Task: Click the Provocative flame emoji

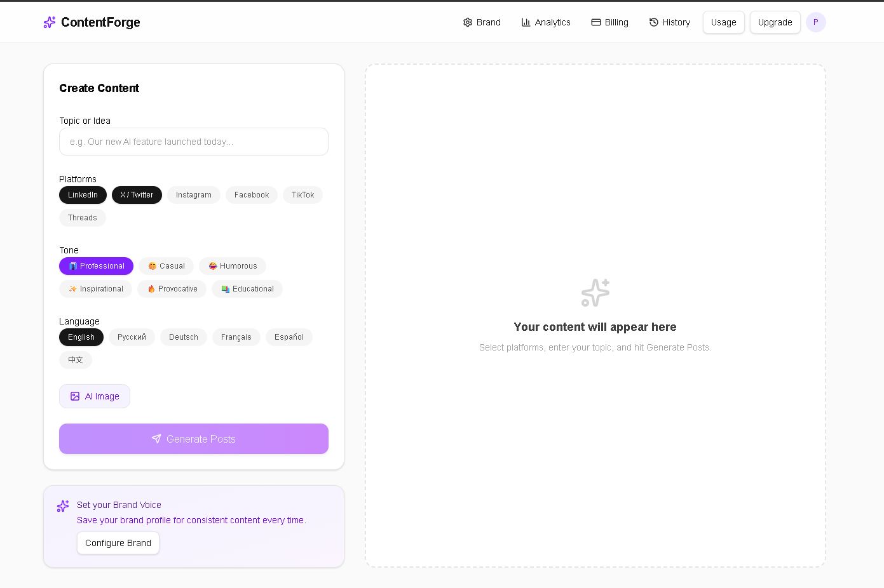Action: point(151,289)
